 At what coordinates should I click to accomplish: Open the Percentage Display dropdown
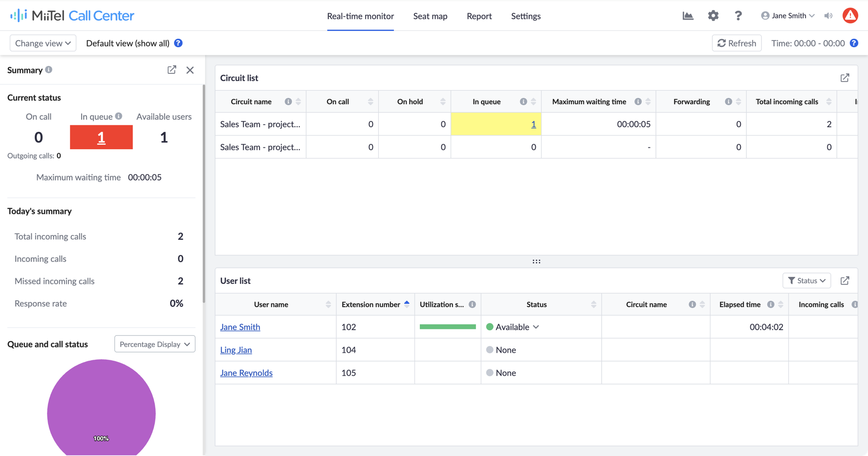pos(155,344)
